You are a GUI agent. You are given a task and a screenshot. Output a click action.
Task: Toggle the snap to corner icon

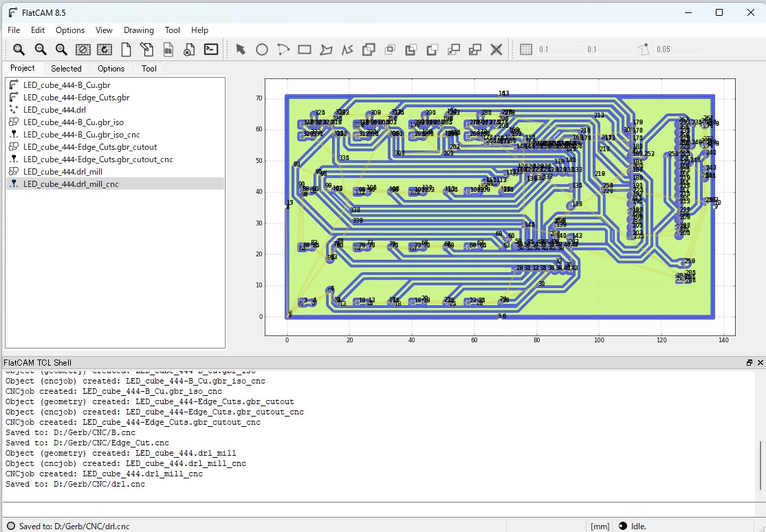click(644, 49)
